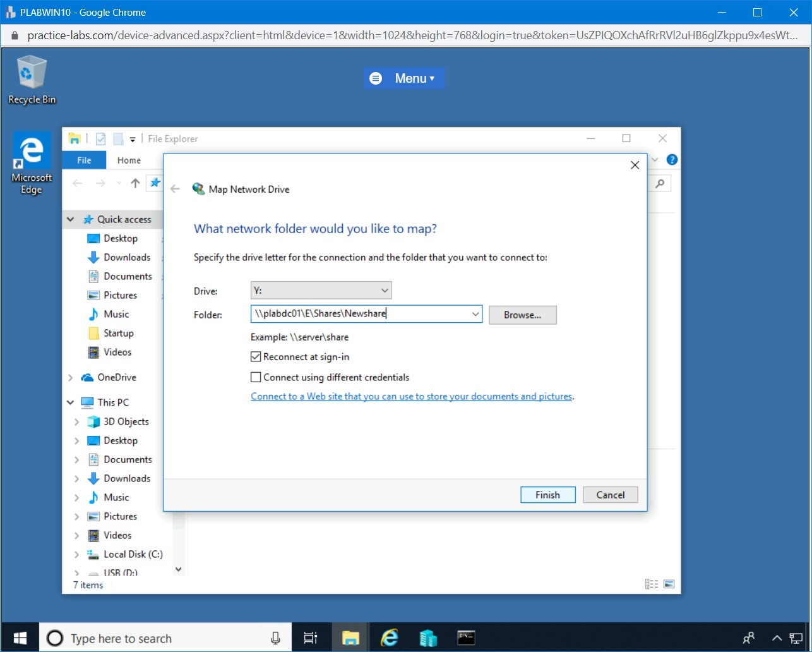Click the Home tab in File Explorer

point(129,160)
